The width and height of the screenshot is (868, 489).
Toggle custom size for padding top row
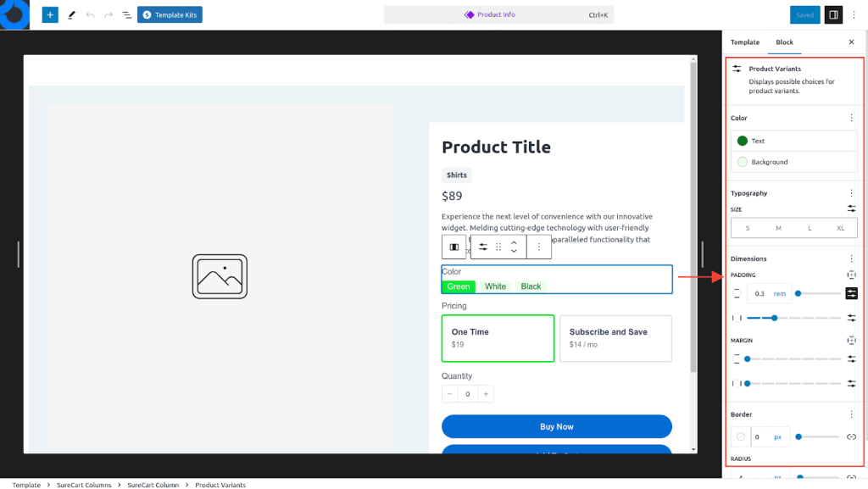[851, 293]
